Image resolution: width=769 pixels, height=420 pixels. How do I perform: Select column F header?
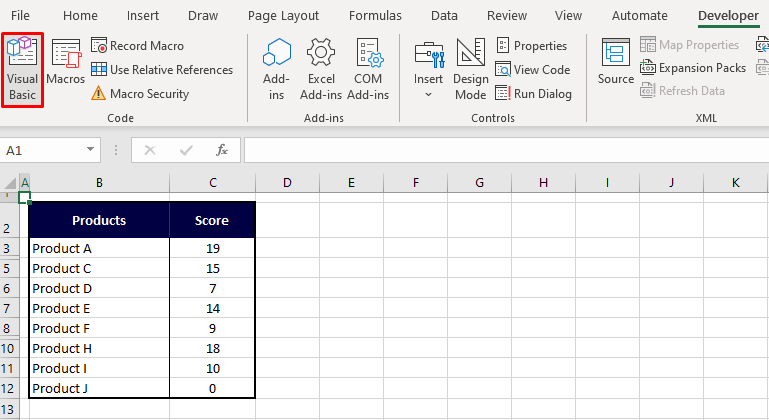tap(415, 183)
